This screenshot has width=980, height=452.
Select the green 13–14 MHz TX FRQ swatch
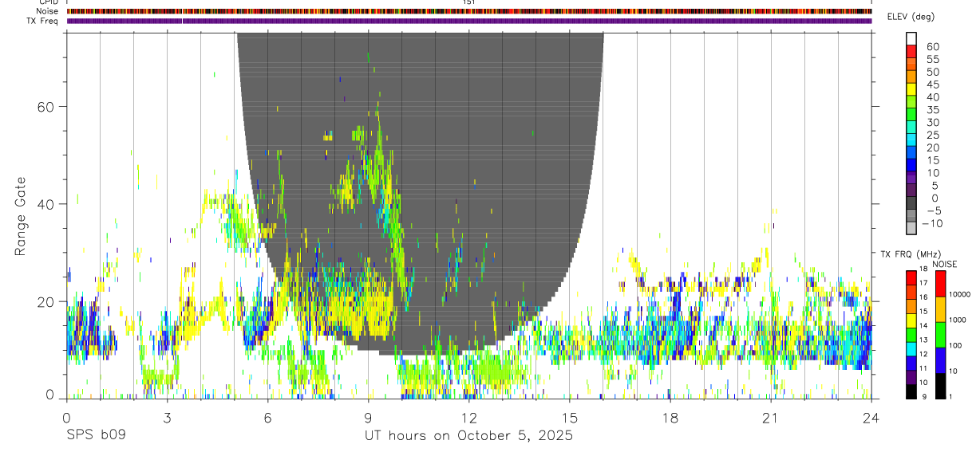click(911, 335)
